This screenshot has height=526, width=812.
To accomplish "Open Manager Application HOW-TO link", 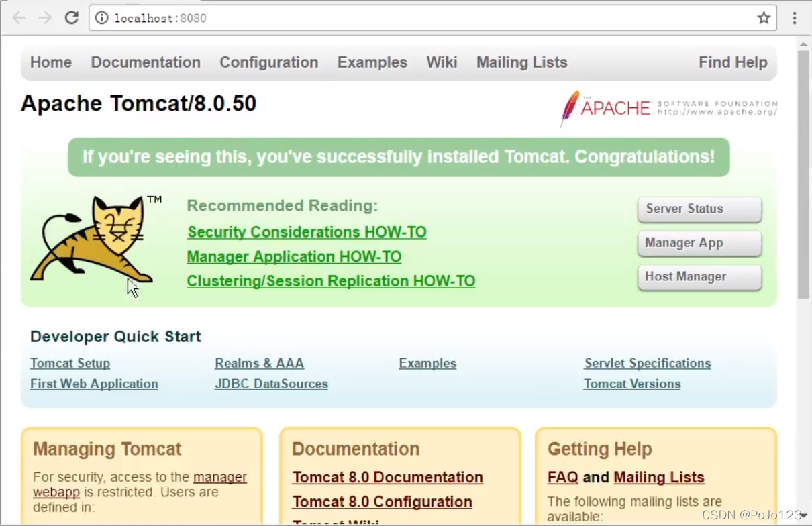I will pos(294,257).
